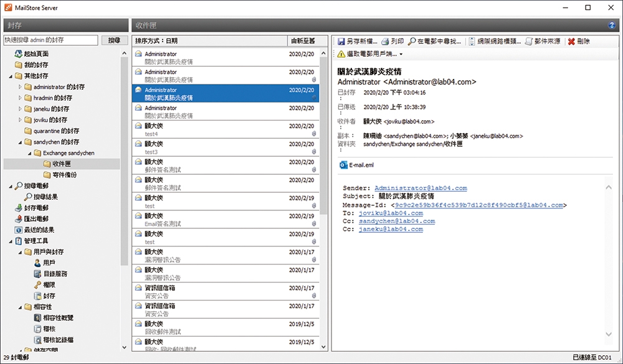623x364 pixels.
Task: Open the 擷取電郵用戶端 dropdown arrow
Action: tap(401, 54)
